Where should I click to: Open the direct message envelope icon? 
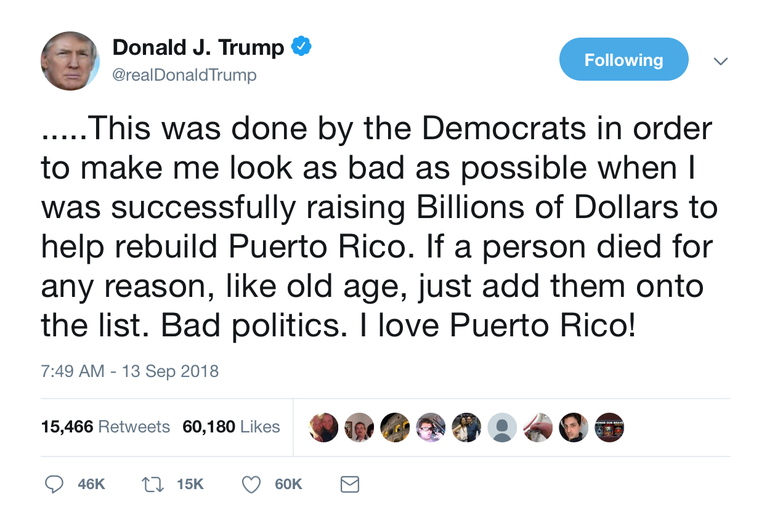[350, 484]
